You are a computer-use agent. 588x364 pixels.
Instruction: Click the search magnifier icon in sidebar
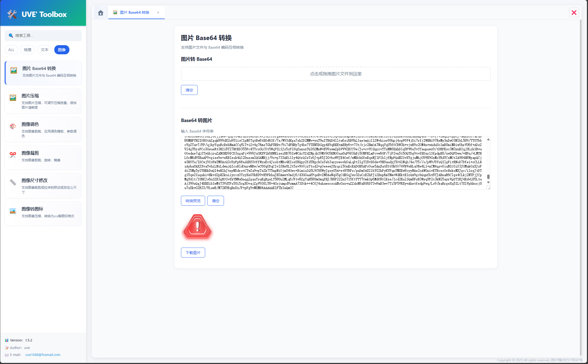pos(11,35)
